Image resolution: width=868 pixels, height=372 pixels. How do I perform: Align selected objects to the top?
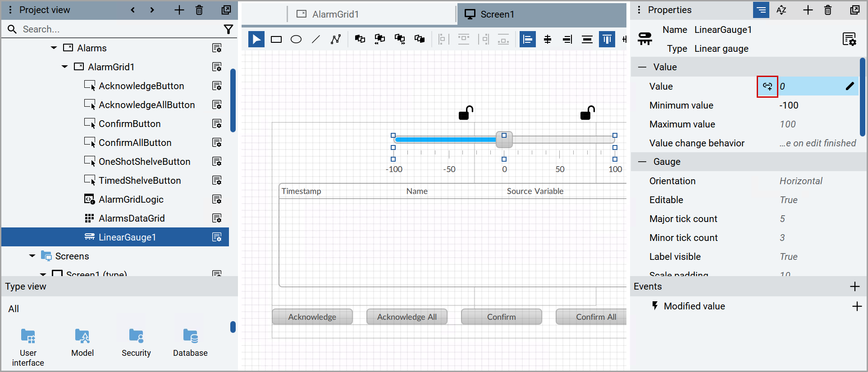607,39
